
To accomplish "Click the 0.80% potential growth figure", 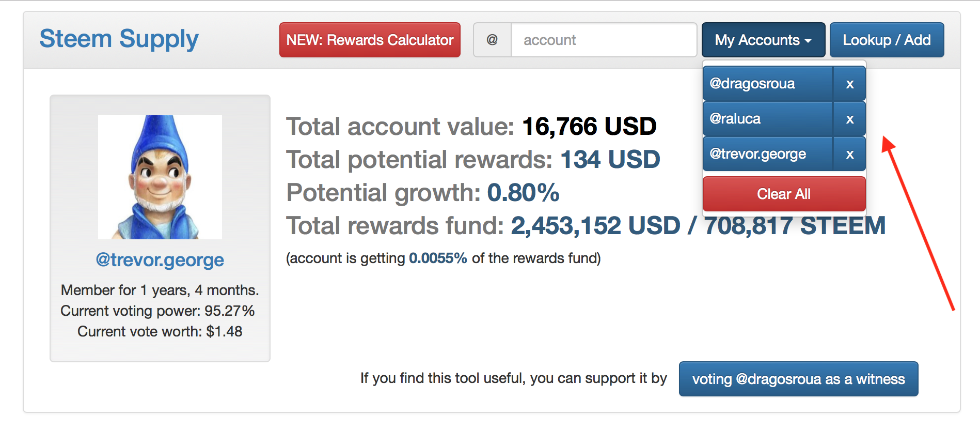I will [x=523, y=192].
